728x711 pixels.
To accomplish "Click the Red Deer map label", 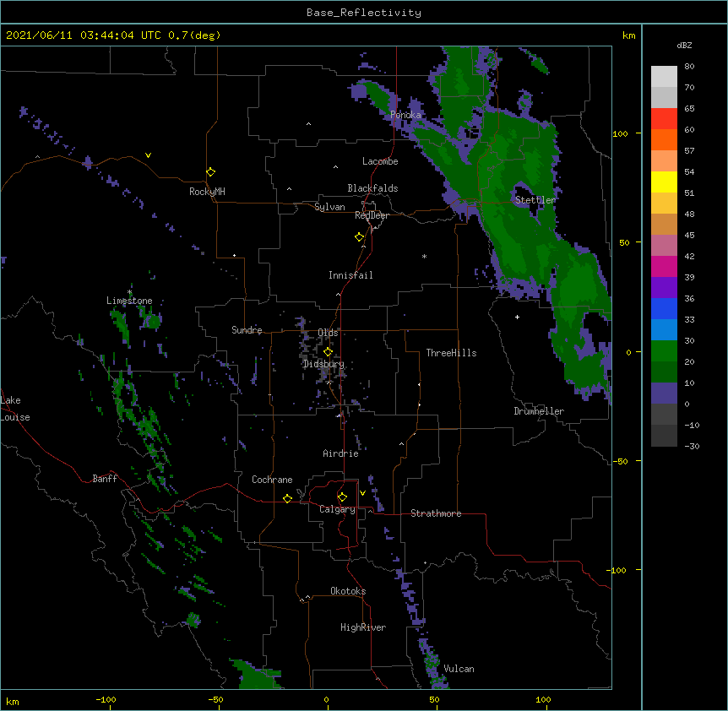I will coord(372,215).
